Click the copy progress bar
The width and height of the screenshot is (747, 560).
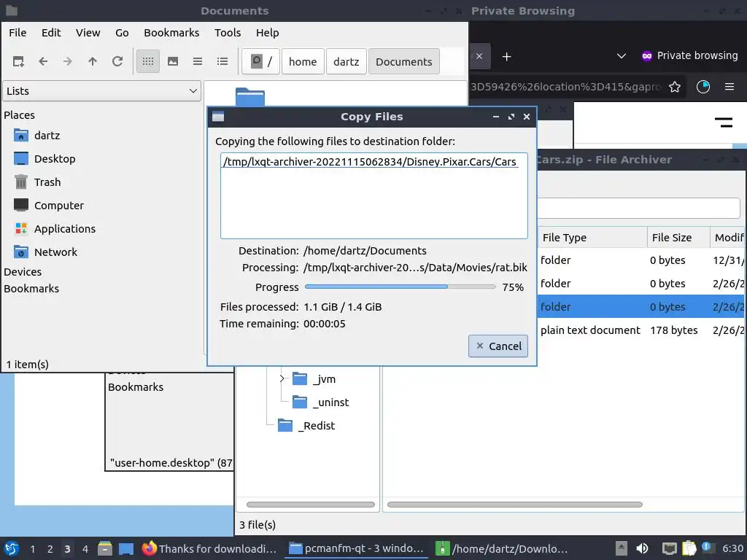pos(400,287)
